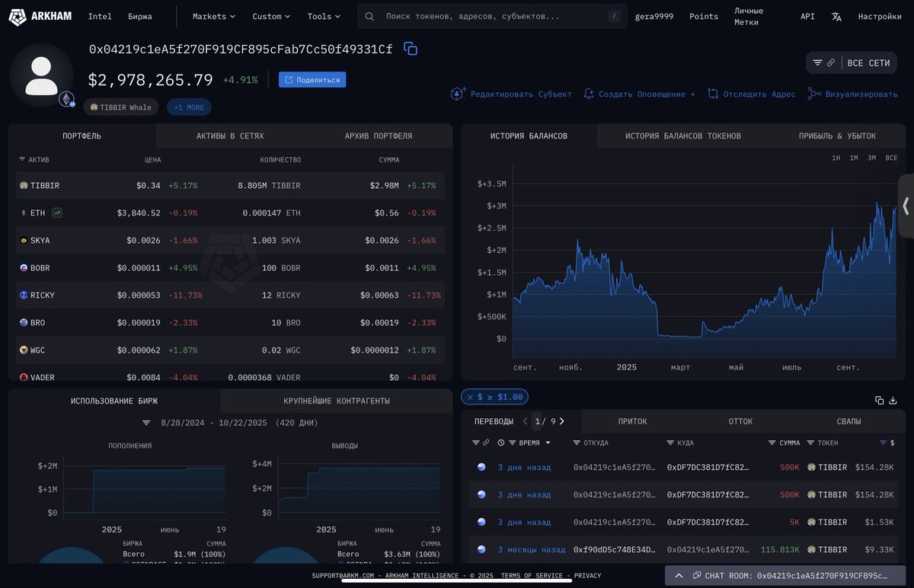Copy the wallet address with copy icon

point(411,49)
